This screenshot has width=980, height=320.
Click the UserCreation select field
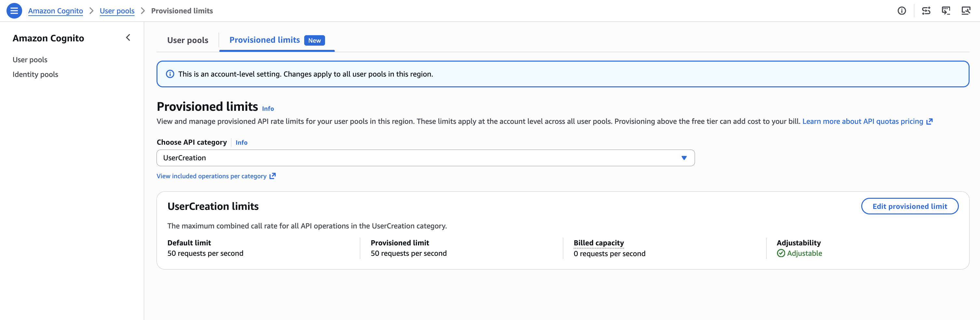425,158
